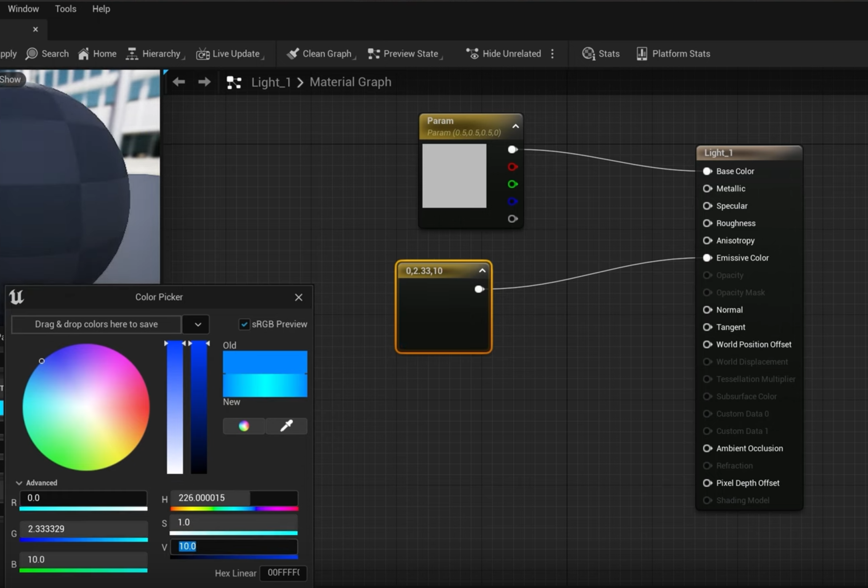Toggle Live Update option
Viewport: 868px width, 588px height.
point(229,54)
